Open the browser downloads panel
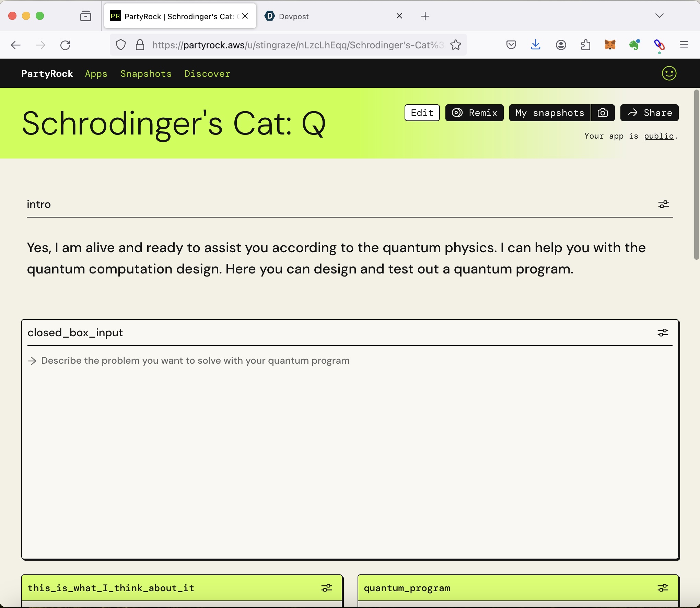 click(536, 45)
